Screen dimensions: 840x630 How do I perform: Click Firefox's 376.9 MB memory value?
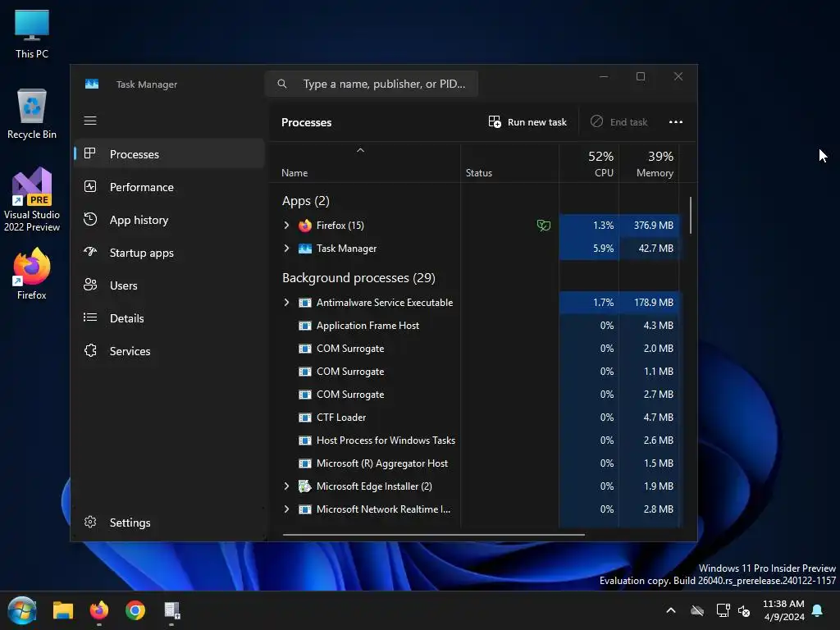tap(653, 226)
